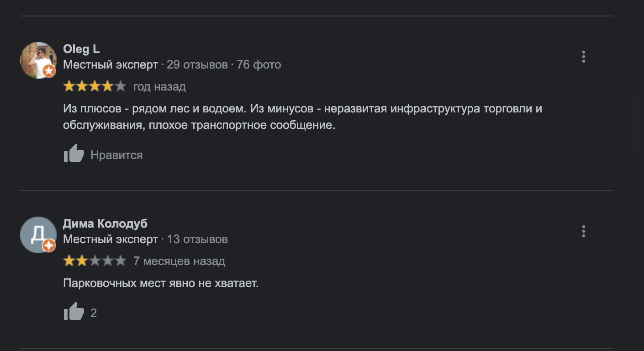Click thumbs-up icon on Дима Колодуб's review

pos(74,312)
